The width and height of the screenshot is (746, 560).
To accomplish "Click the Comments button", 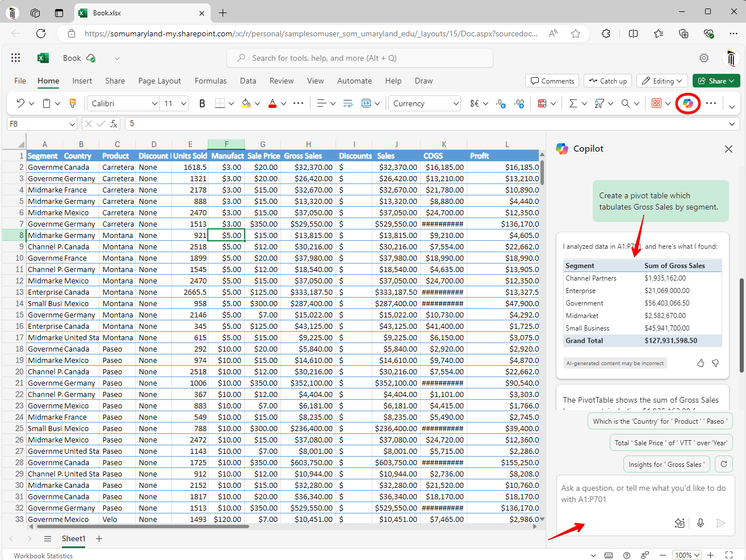I will 552,81.
